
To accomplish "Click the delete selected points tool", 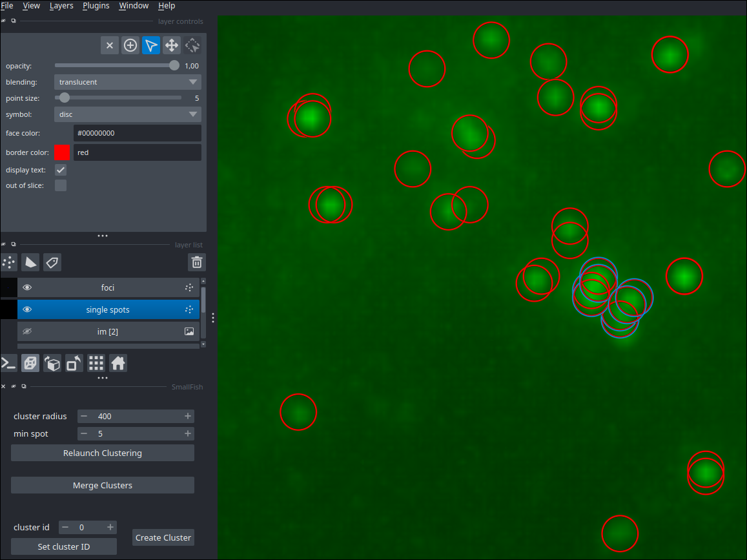I will click(110, 45).
